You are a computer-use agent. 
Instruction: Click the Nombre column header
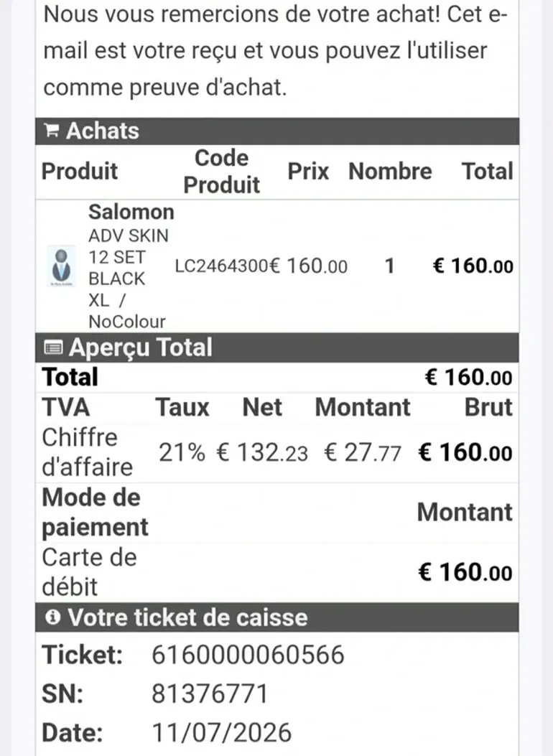(390, 171)
